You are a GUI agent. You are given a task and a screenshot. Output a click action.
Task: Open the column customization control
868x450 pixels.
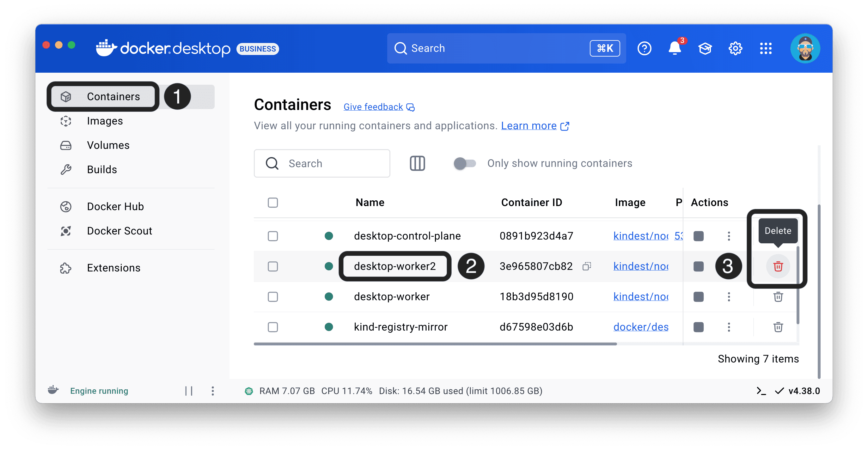417,163
